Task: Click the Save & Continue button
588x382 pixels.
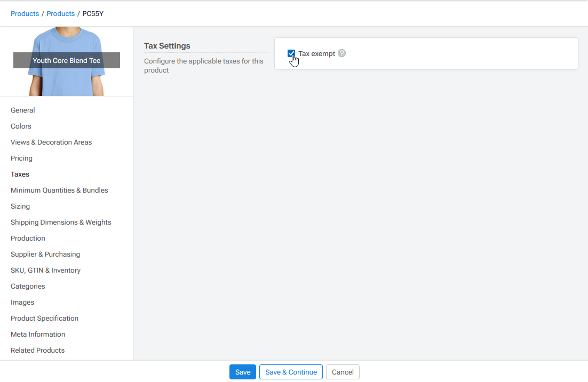Action: 291,372
